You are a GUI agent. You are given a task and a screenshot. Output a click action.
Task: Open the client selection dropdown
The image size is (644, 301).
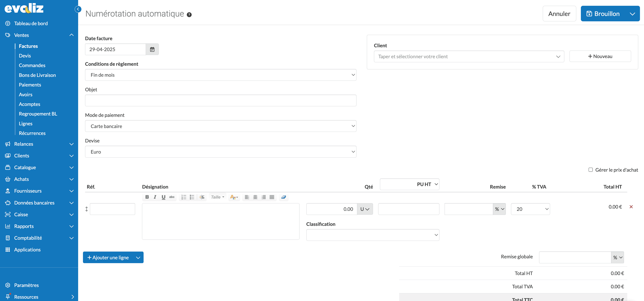pos(469,56)
